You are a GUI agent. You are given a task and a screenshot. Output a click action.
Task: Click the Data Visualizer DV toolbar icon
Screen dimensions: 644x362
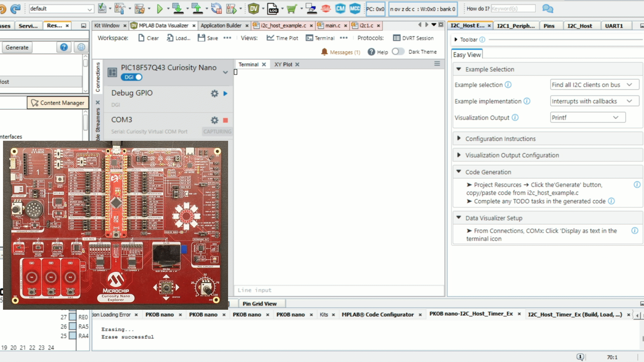(254, 9)
